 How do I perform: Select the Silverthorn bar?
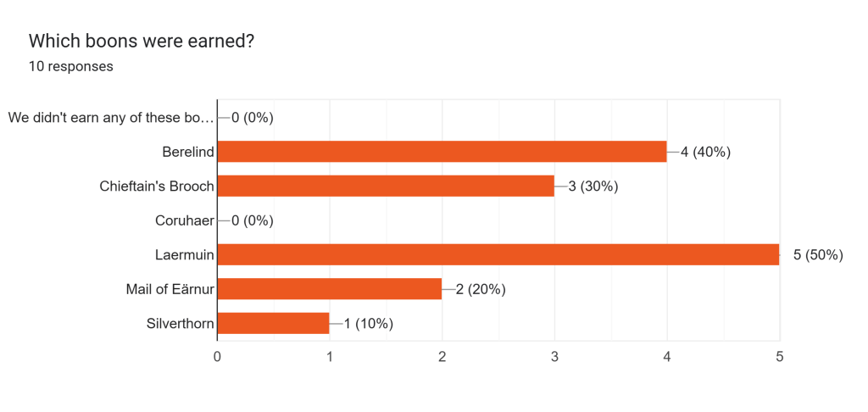(x=273, y=323)
